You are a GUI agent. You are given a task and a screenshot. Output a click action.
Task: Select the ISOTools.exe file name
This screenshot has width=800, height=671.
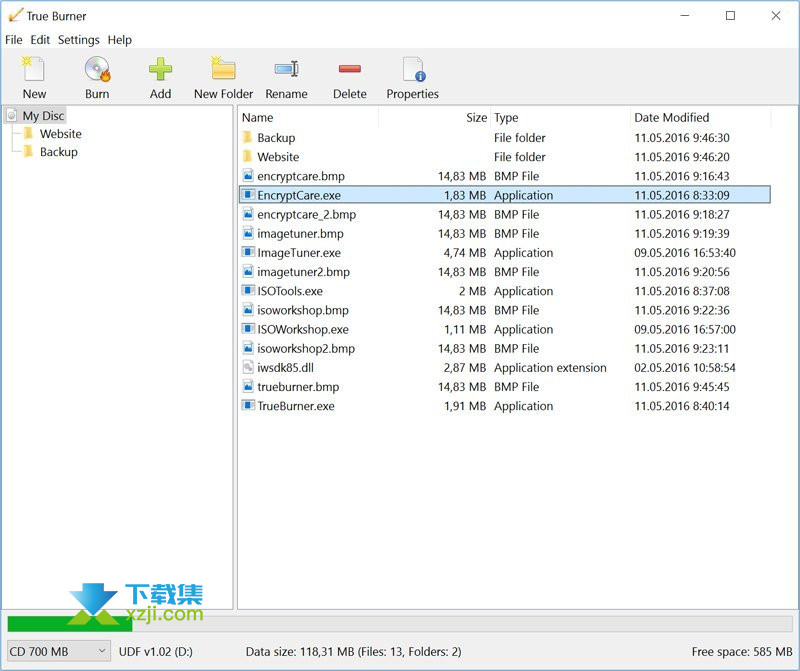coord(290,291)
